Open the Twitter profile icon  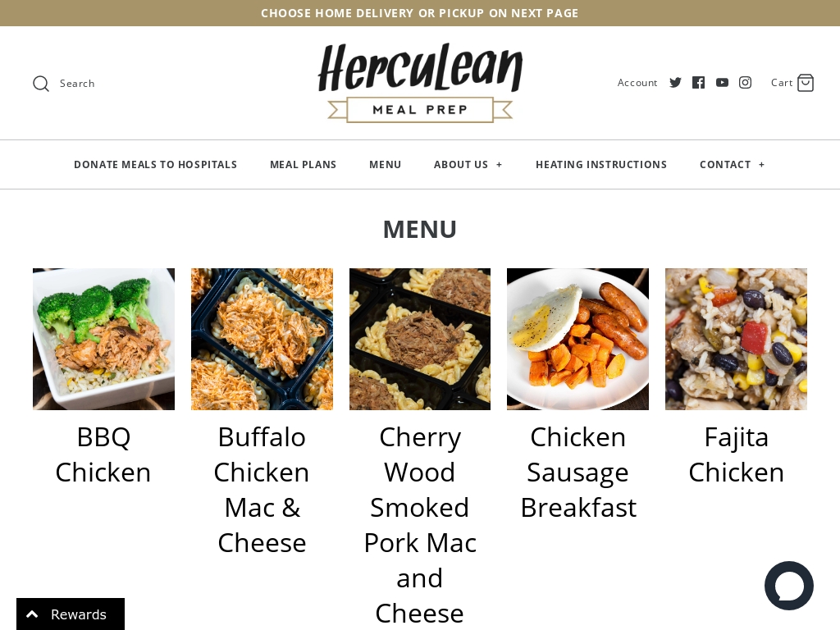click(x=675, y=83)
